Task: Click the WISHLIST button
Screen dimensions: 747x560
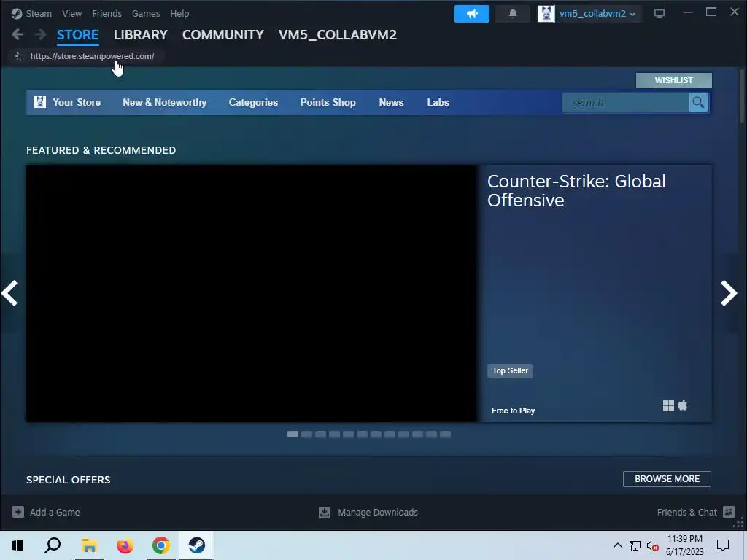Action: pyautogui.click(x=673, y=80)
